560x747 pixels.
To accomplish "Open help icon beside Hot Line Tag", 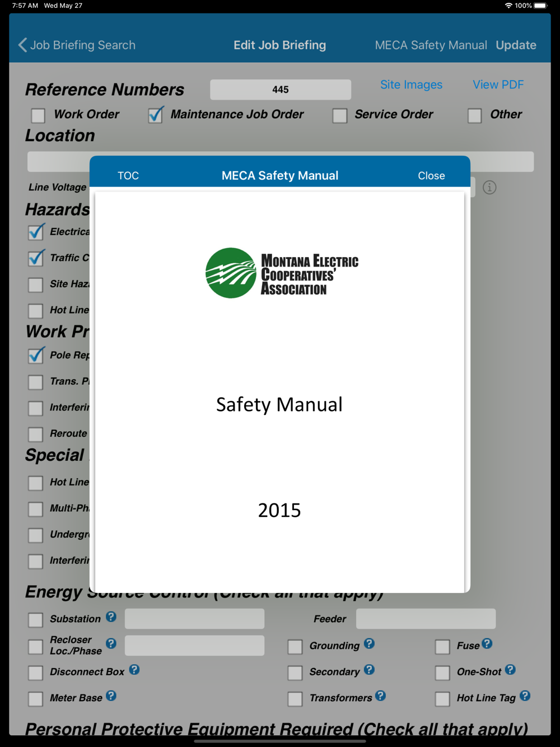I will click(x=525, y=695).
